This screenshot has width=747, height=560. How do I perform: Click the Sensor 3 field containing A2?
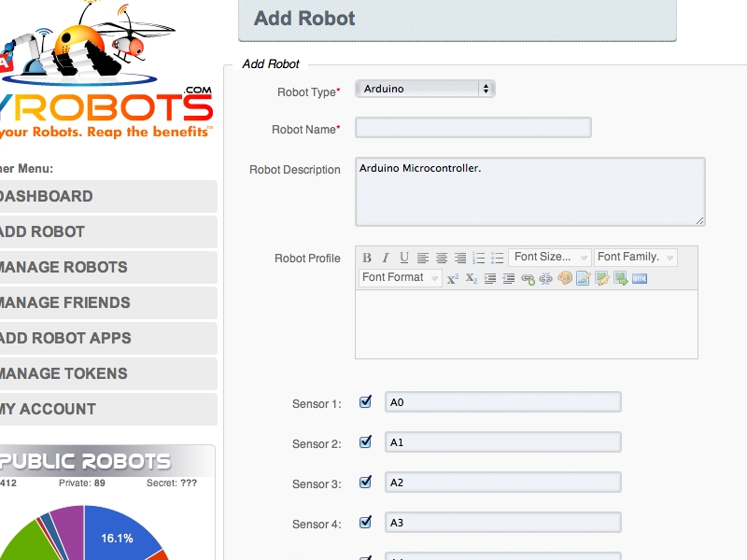(x=503, y=483)
